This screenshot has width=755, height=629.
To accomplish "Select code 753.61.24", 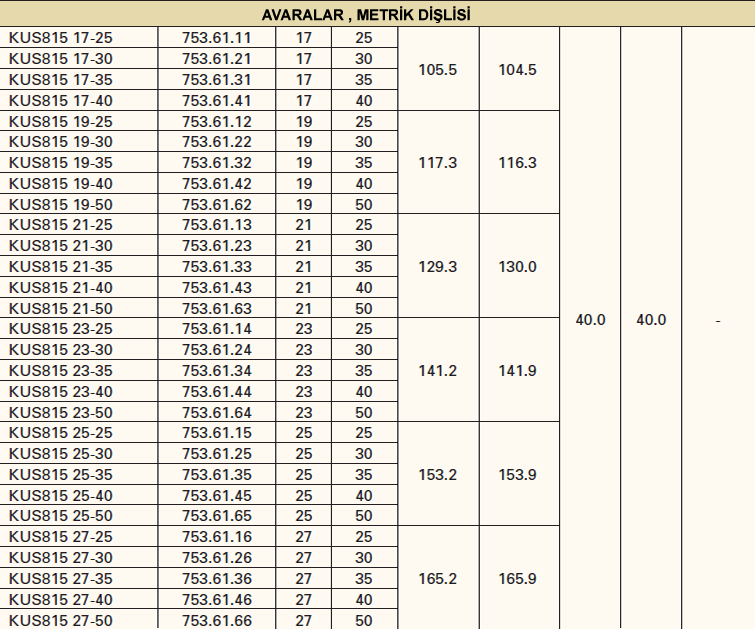I will pyautogui.click(x=217, y=350).
